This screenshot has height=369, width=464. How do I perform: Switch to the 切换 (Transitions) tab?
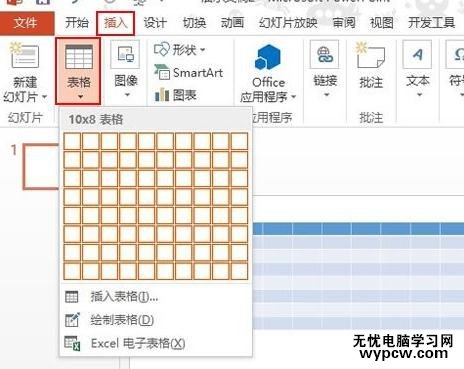(x=194, y=23)
